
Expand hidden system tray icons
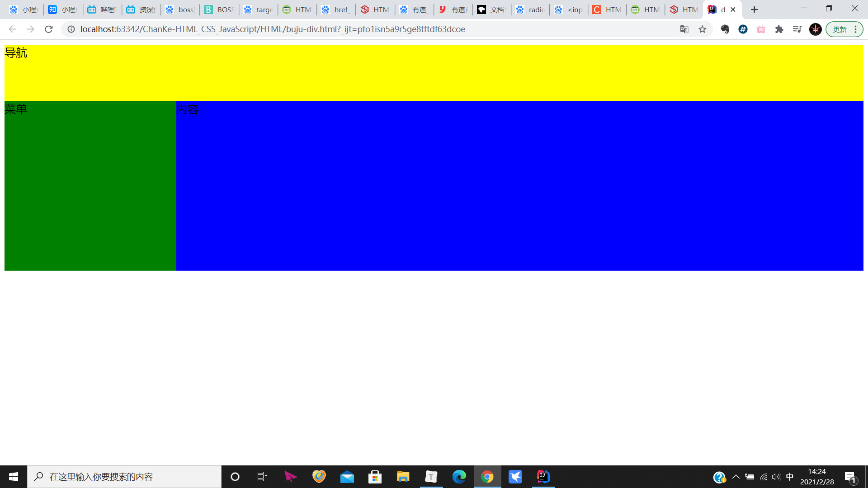click(x=736, y=477)
